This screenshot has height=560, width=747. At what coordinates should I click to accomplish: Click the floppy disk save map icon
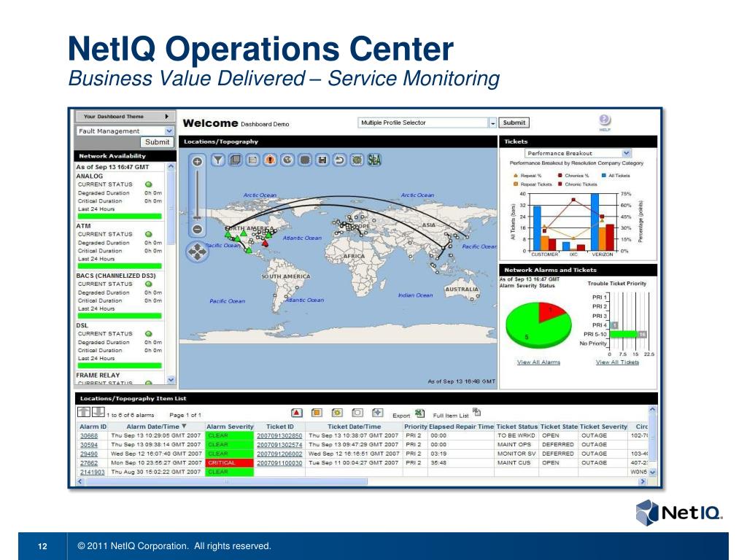(322, 160)
